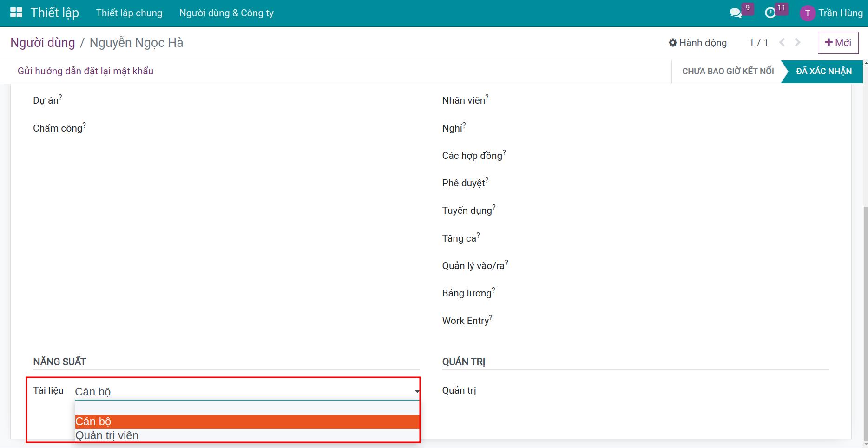Viewport: 868px width, 448px height.
Task: Open the apps grid menu icon
Action: (x=16, y=13)
